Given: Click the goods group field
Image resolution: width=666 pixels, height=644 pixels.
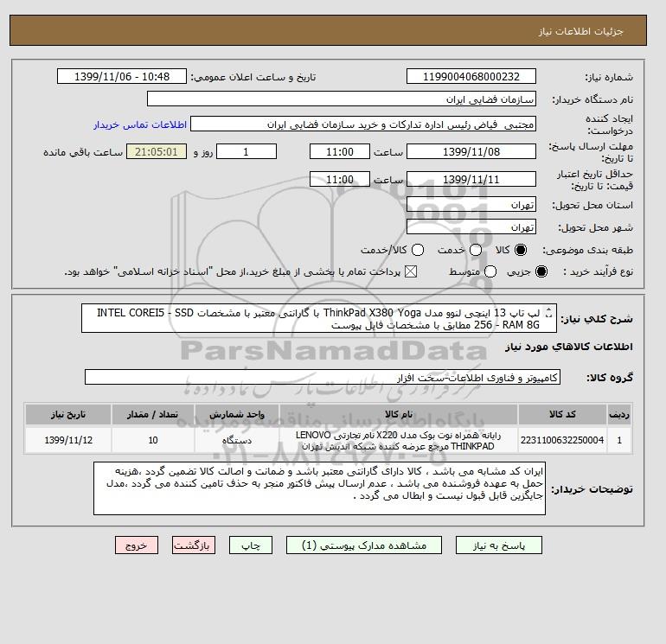Looking at the screenshot, I should click(x=323, y=377).
